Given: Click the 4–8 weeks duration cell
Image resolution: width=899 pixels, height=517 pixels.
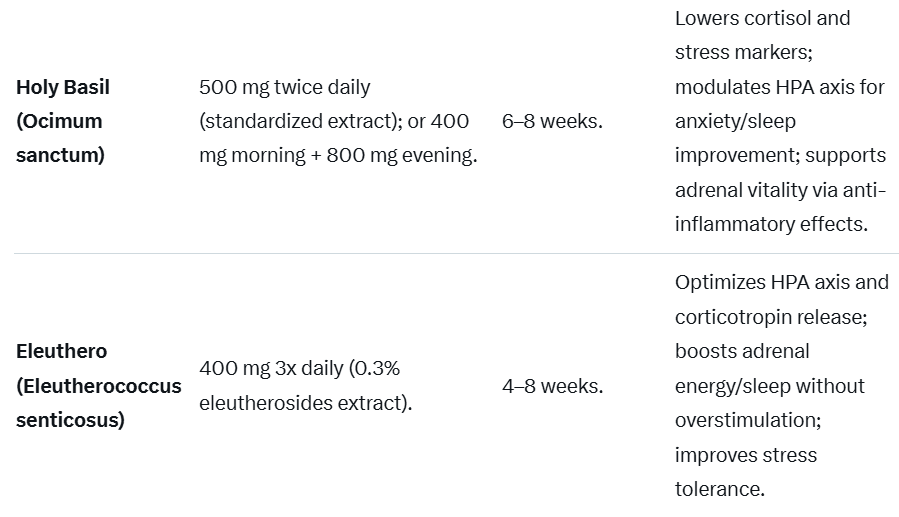Looking at the screenshot, I should [553, 386].
